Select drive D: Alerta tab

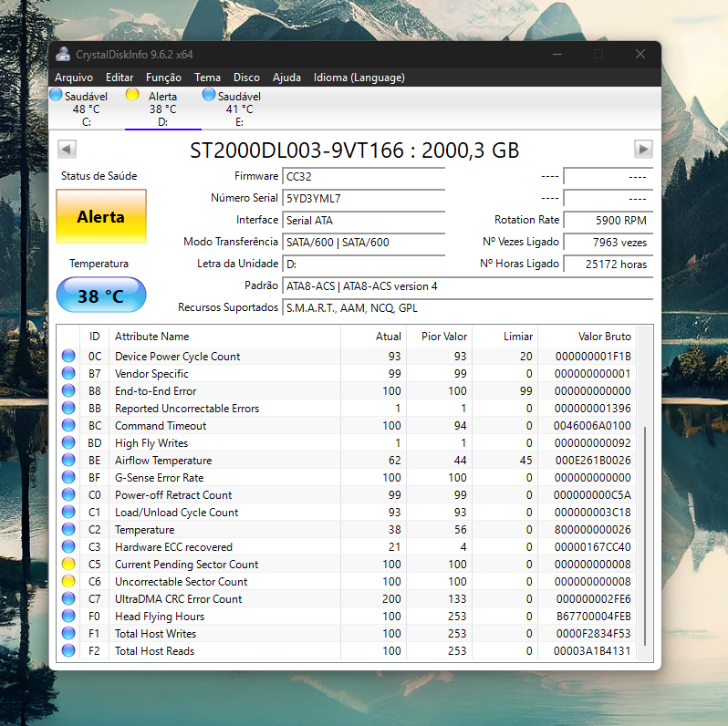click(x=162, y=109)
